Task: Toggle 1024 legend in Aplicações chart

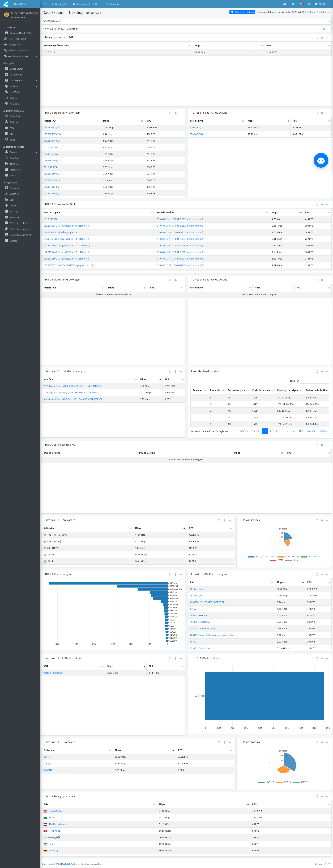Action: (292, 560)
